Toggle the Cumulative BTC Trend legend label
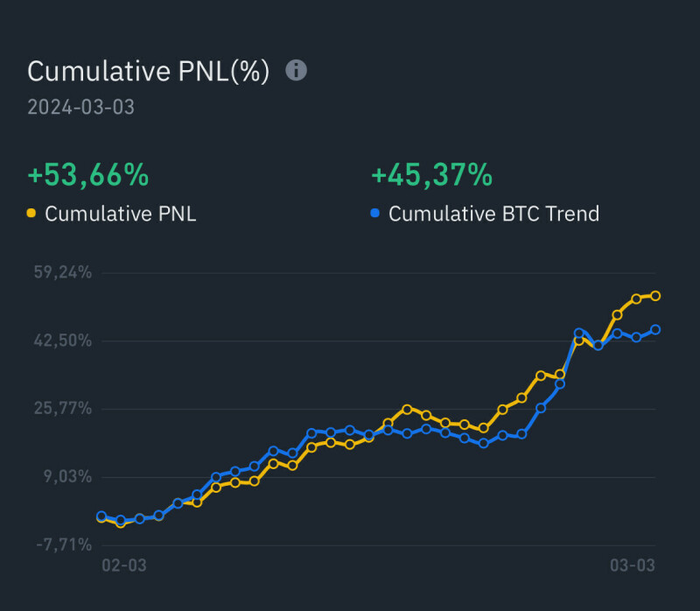700x611 pixels. pyautogui.click(x=493, y=213)
